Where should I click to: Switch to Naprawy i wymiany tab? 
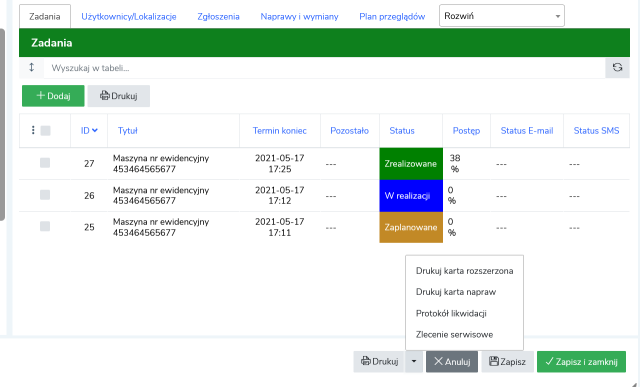pos(299,17)
